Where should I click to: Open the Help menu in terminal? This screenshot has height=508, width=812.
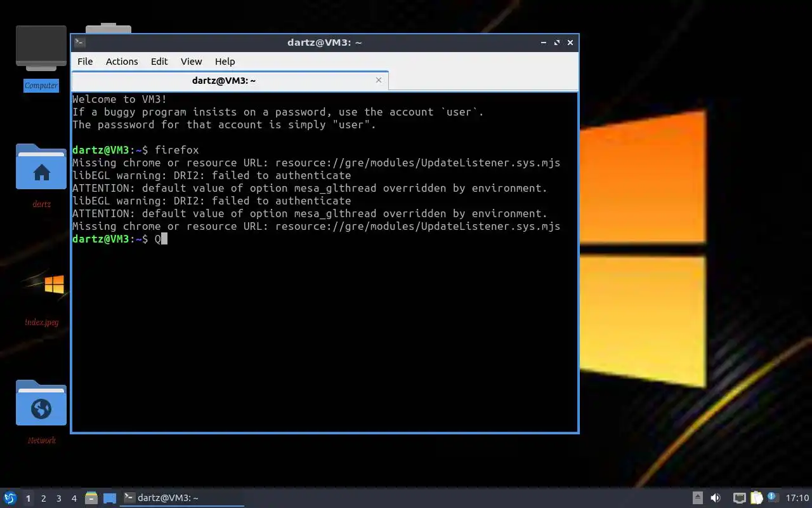225,61
